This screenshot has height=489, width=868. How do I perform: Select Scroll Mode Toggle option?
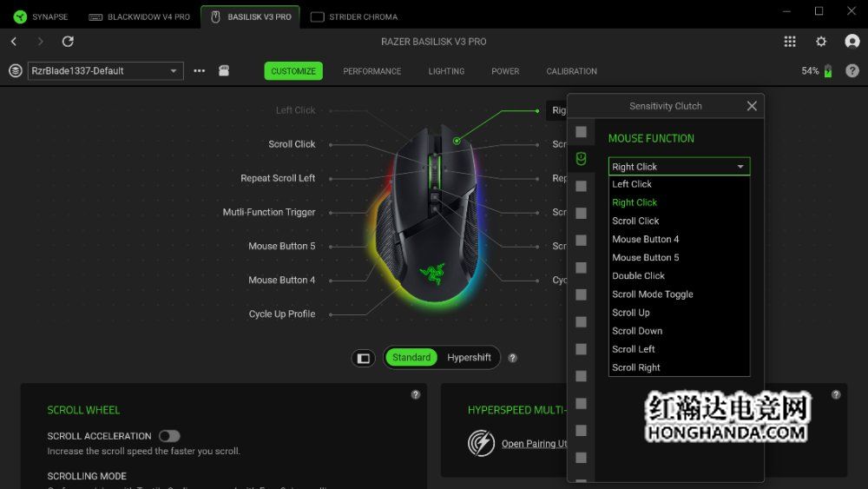click(680, 294)
